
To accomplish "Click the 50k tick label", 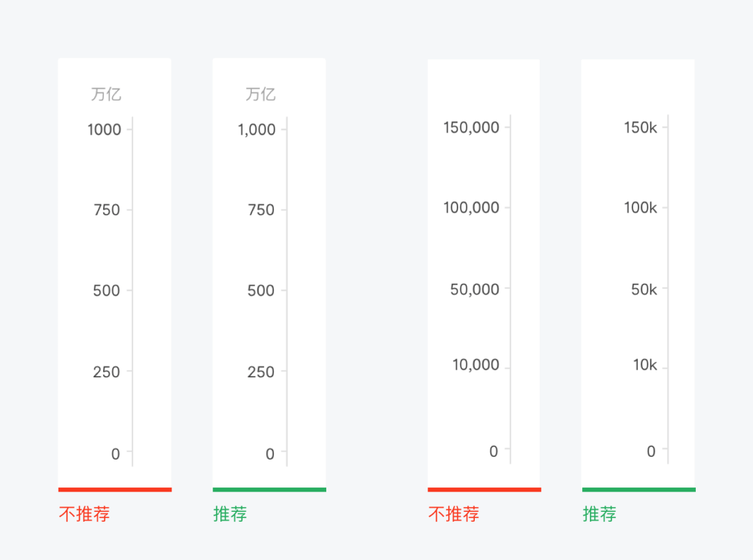I will coord(644,289).
